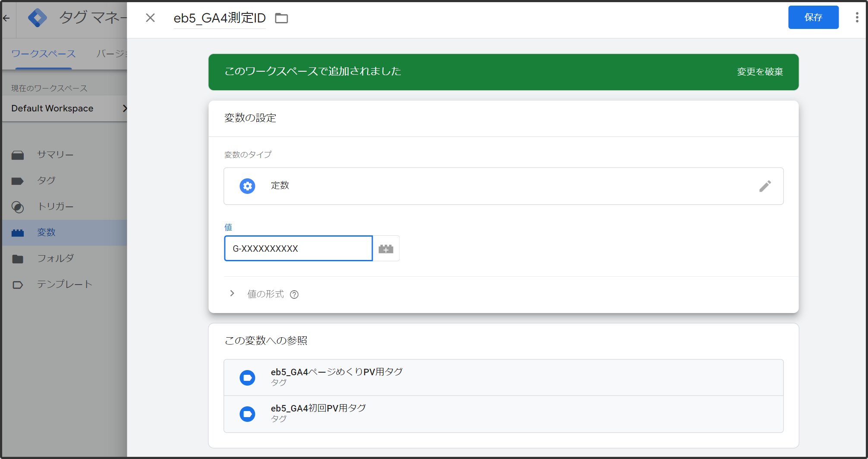Click the back arrow at top left

click(6, 18)
